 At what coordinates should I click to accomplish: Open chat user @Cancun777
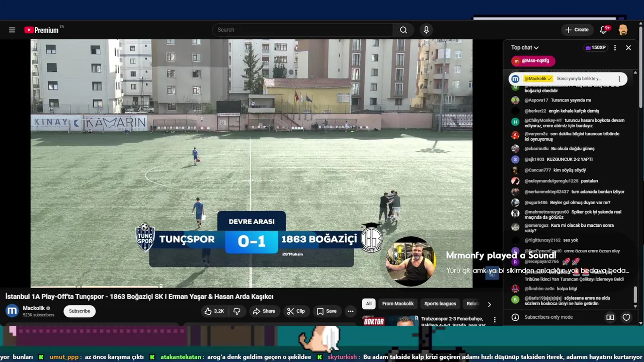538,170
